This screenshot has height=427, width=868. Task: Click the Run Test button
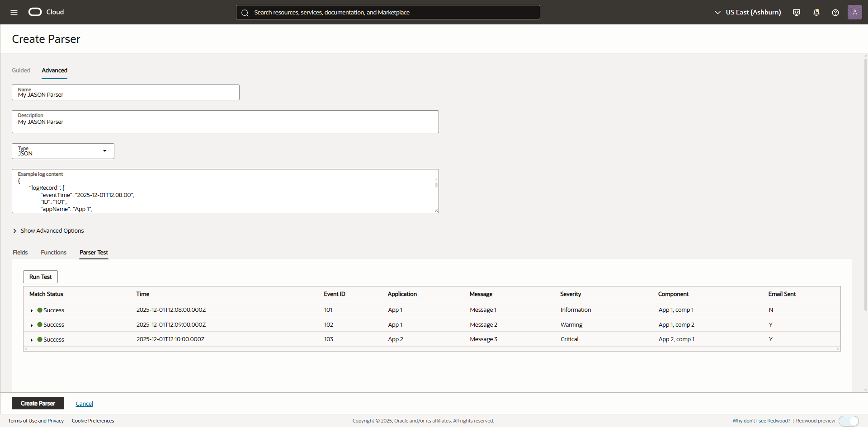click(x=40, y=277)
